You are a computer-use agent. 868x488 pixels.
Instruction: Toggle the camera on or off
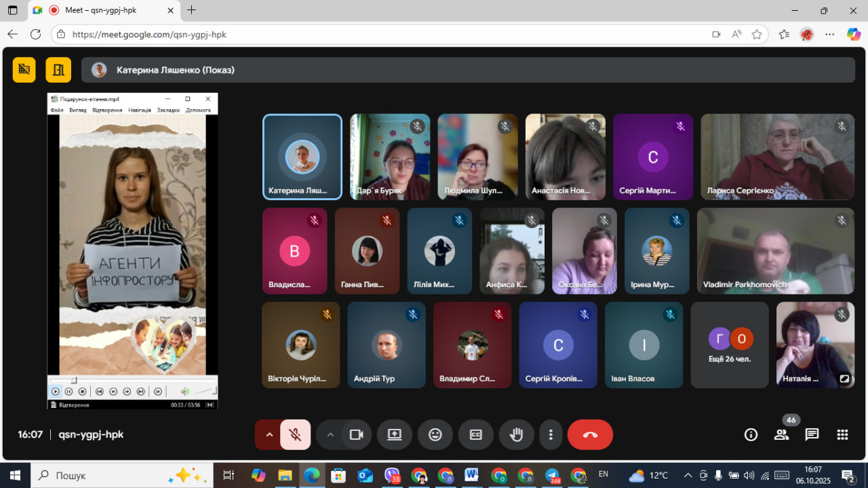pos(356,435)
